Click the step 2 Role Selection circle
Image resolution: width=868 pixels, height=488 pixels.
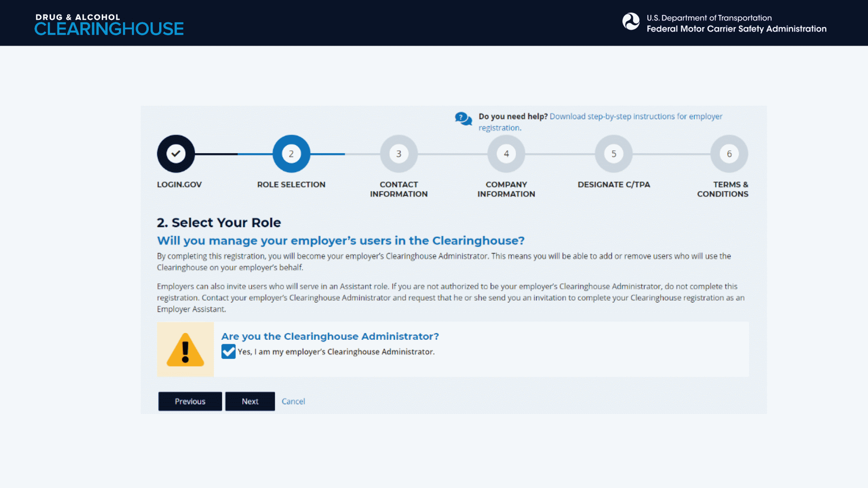coord(291,154)
